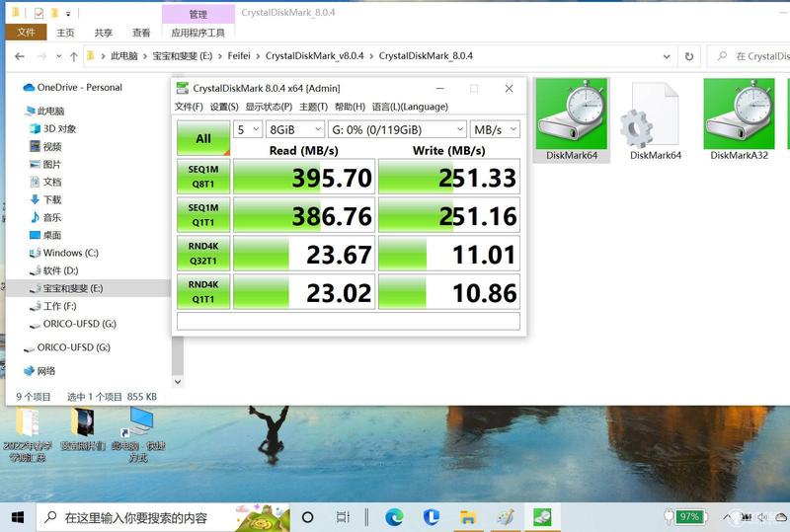Open the paint brush app on taskbar
The height and width of the screenshot is (532, 790).
click(x=506, y=517)
